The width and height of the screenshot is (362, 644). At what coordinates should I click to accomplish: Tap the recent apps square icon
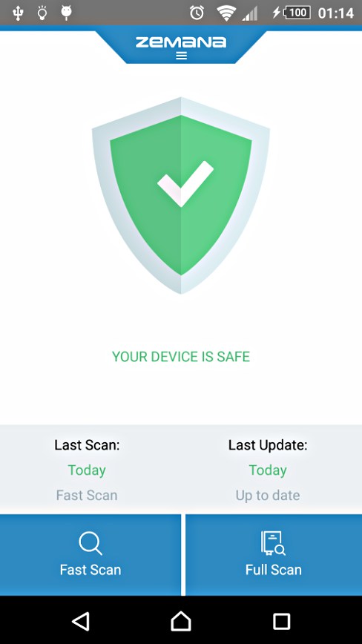pyautogui.click(x=282, y=622)
